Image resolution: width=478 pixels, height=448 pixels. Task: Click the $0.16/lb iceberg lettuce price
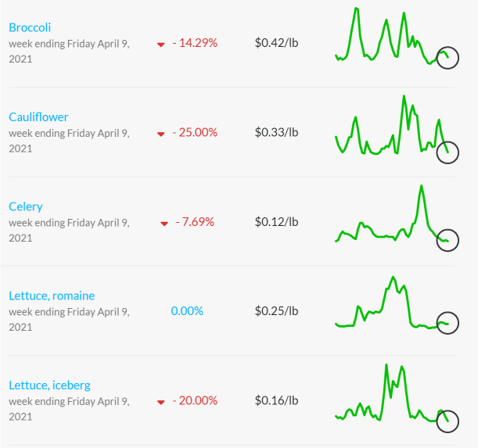pyautogui.click(x=276, y=400)
